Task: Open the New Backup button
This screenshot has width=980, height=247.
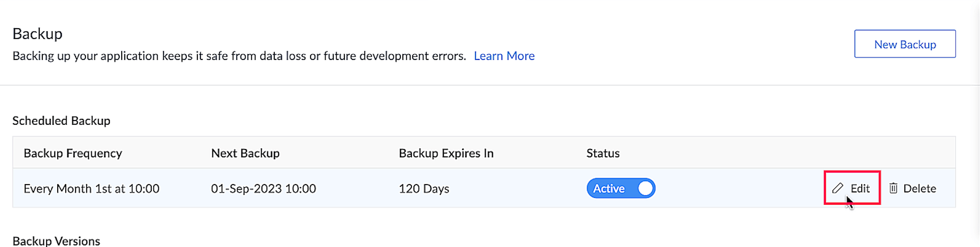Action: (905, 44)
